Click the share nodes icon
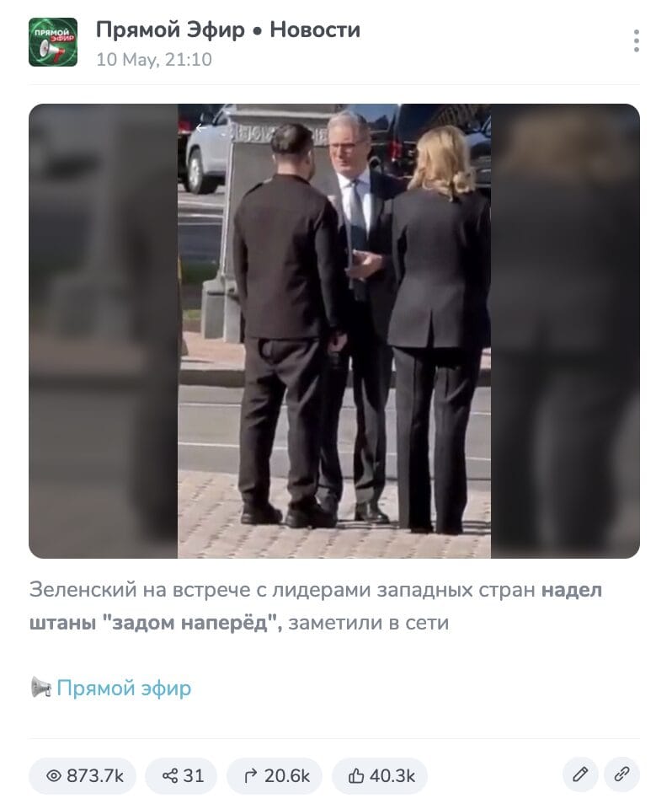 (169, 775)
